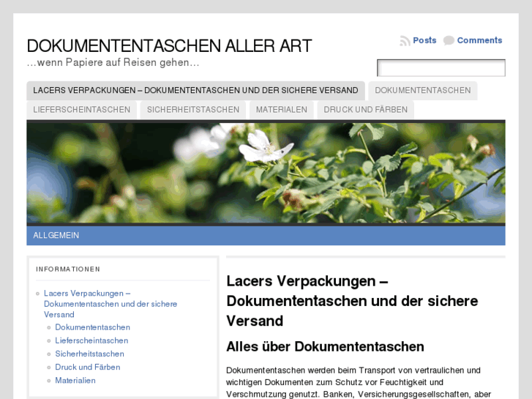Click the Allgemein category in blue bar

[x=56, y=236]
